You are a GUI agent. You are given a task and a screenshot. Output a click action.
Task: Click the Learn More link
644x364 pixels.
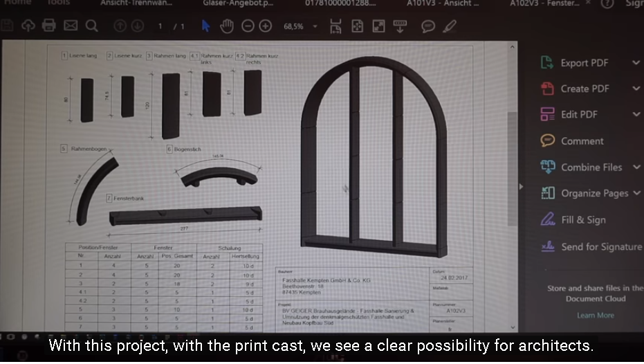(595, 316)
